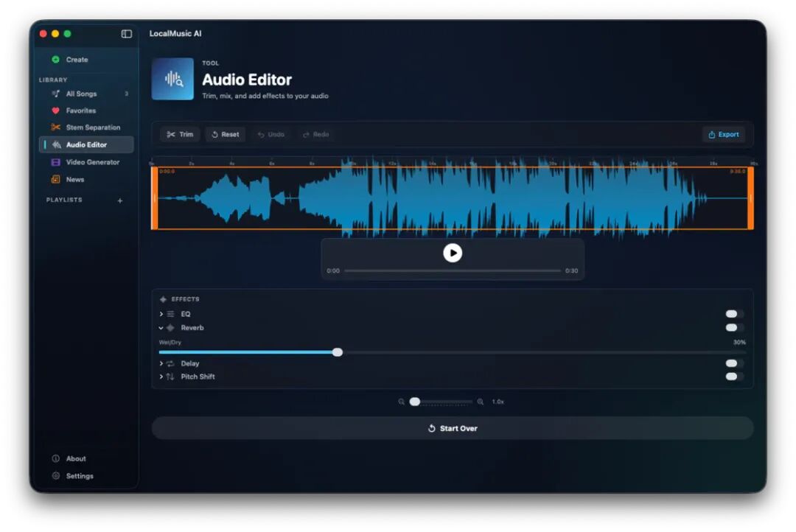Click the Settings gear icon
The image size is (796, 532).
click(x=56, y=476)
